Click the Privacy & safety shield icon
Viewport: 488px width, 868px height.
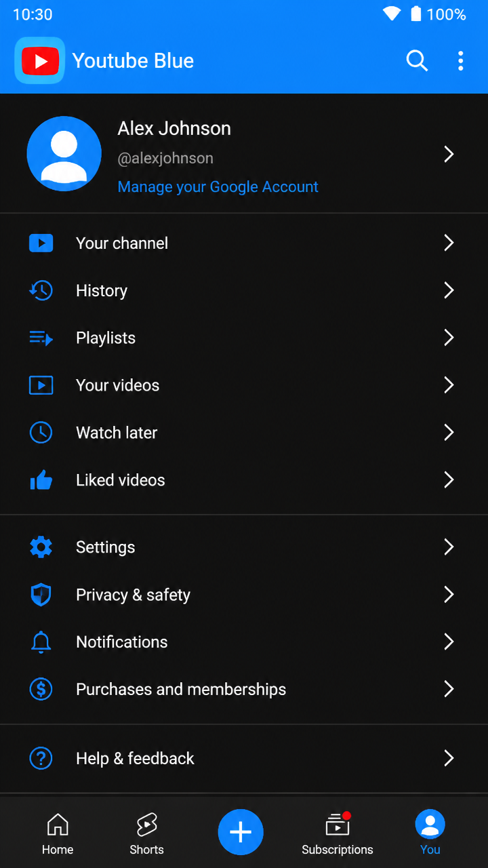click(41, 595)
